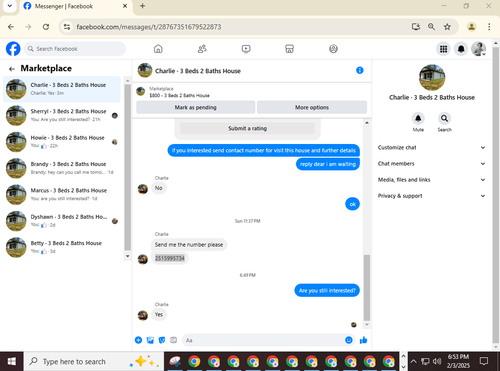Open the Home feed icon
Viewport: 500px width, 371px height.
pyautogui.click(x=158, y=49)
